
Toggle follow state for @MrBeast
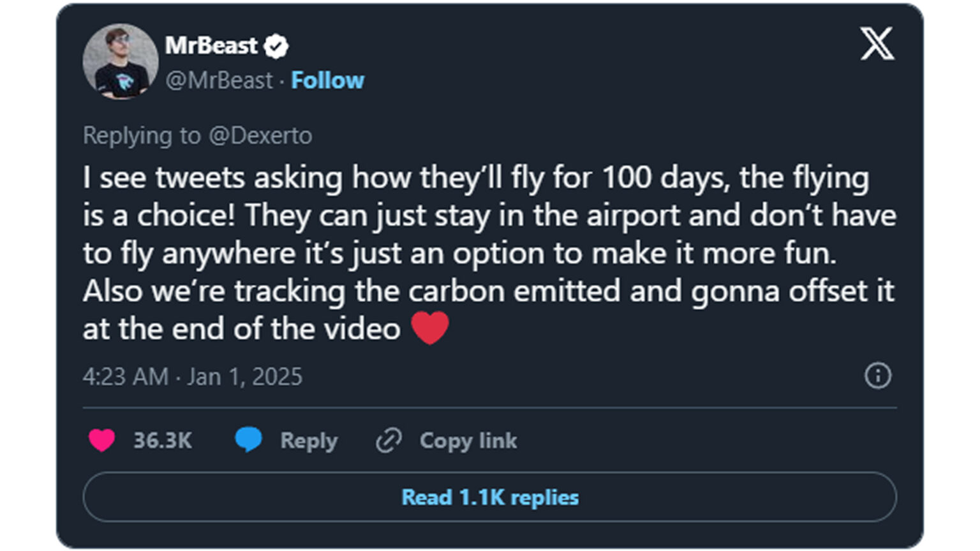pyautogui.click(x=327, y=80)
